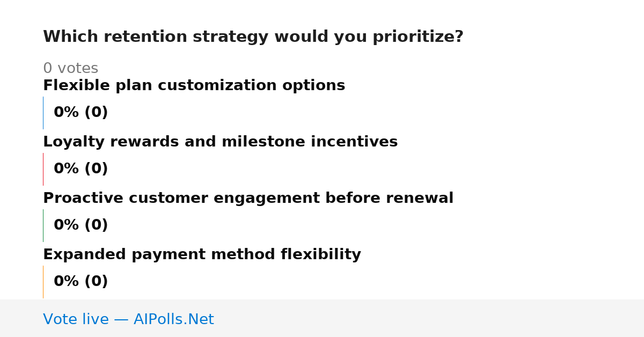Click the poll question heading text
The width and height of the screenshot is (644, 337).
253,37
